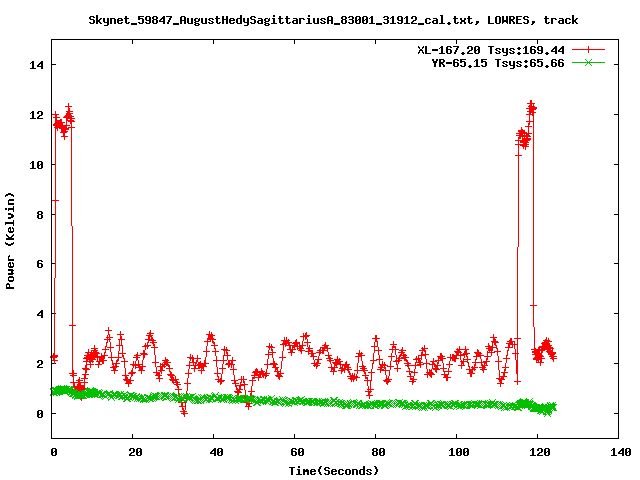
Task: Click the Time(Seconds) x-axis label
Action: [333, 471]
